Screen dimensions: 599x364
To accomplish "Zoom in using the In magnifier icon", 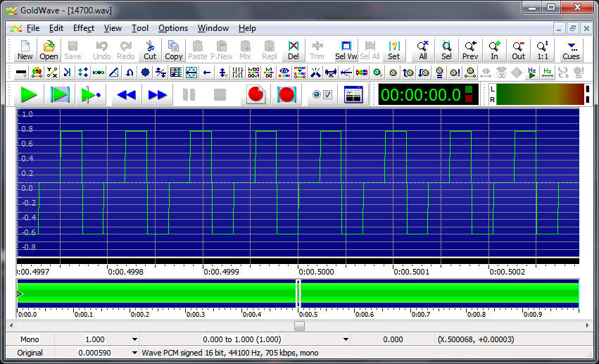I will 494,49.
